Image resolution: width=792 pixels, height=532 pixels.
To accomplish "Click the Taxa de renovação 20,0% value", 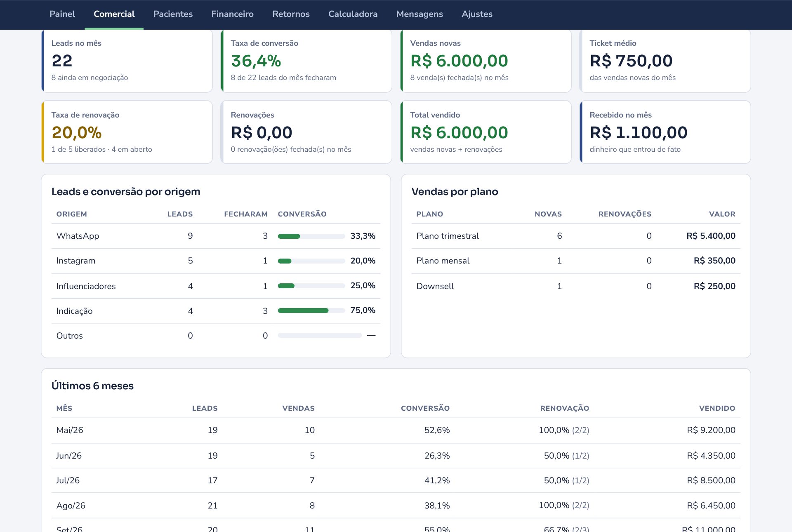I will click(x=76, y=133).
